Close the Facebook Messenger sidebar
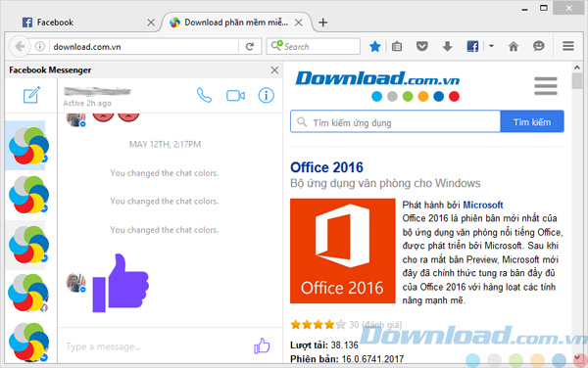 click(274, 70)
